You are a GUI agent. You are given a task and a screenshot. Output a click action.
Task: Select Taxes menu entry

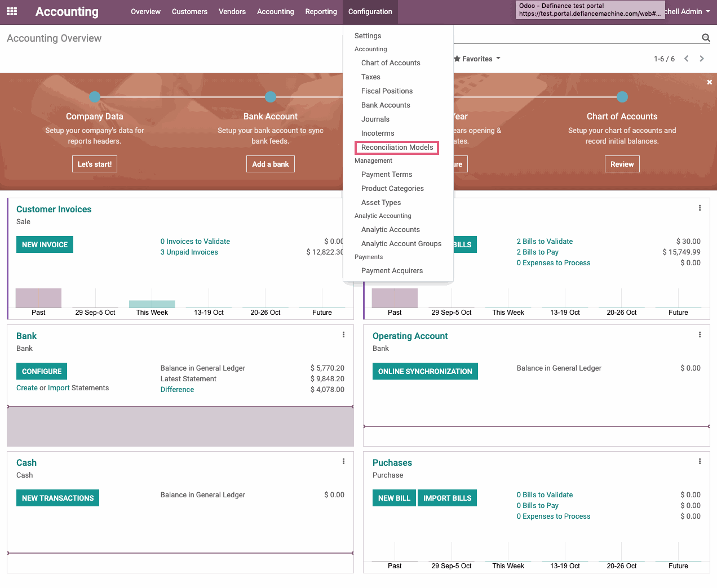[371, 77]
